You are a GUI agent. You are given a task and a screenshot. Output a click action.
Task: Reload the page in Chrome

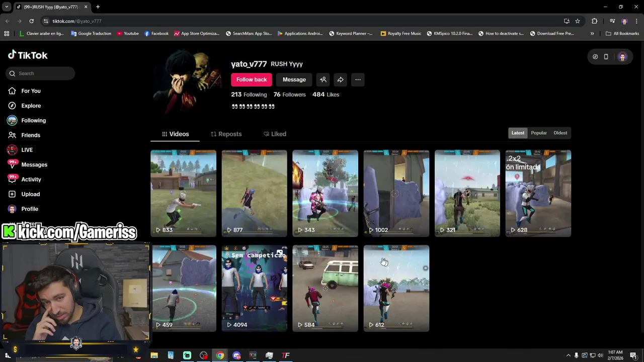31,21
